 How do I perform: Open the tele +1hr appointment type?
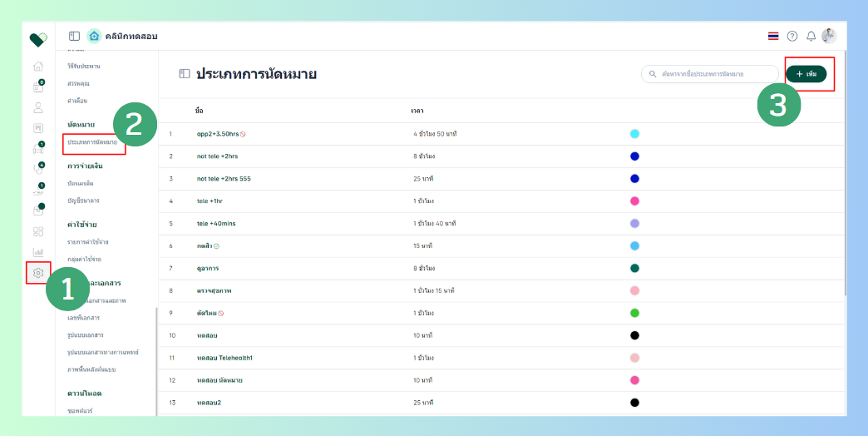210,201
